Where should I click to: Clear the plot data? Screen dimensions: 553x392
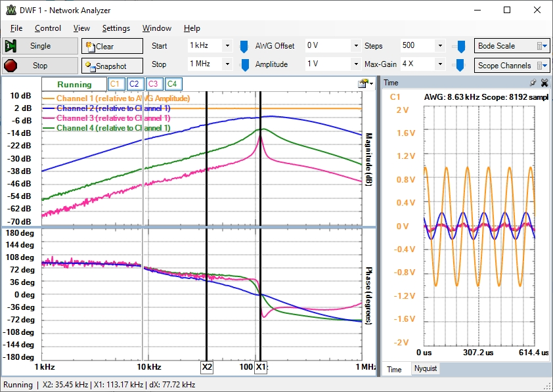112,46
